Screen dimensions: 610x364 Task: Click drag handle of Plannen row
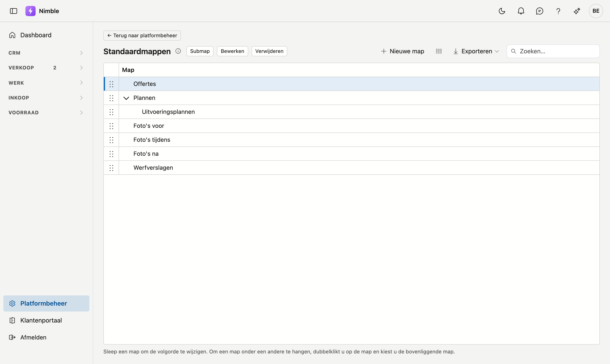coord(111,98)
